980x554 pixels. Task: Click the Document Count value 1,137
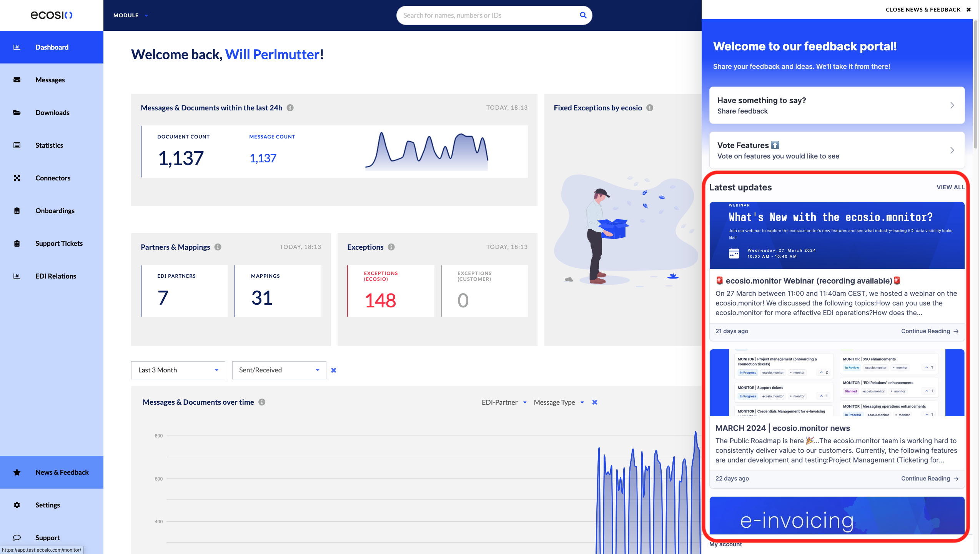pos(181,158)
